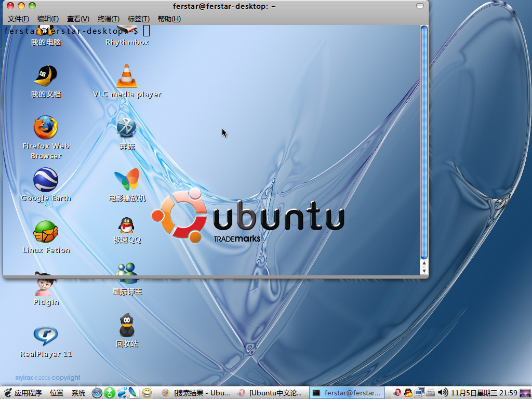This screenshot has height=399, width=532.
Task: Open the 位置 panel menu
Action: (x=57, y=393)
